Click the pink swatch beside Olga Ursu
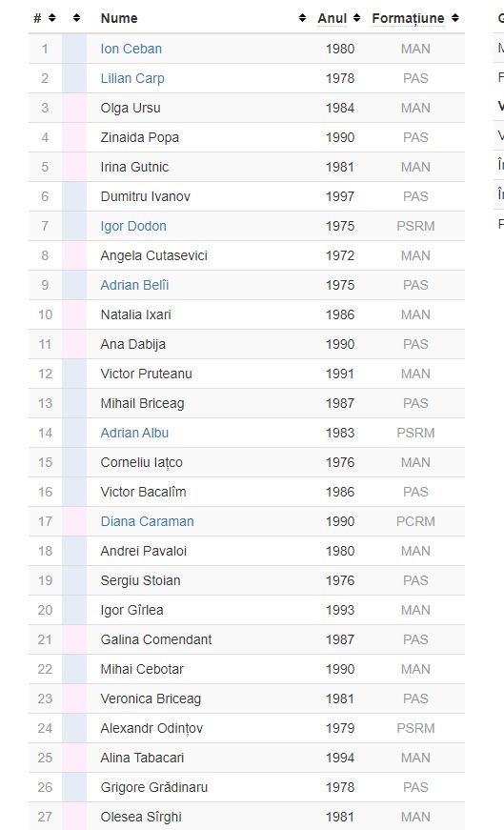Screen dimensions: 504x830 (x=74, y=108)
